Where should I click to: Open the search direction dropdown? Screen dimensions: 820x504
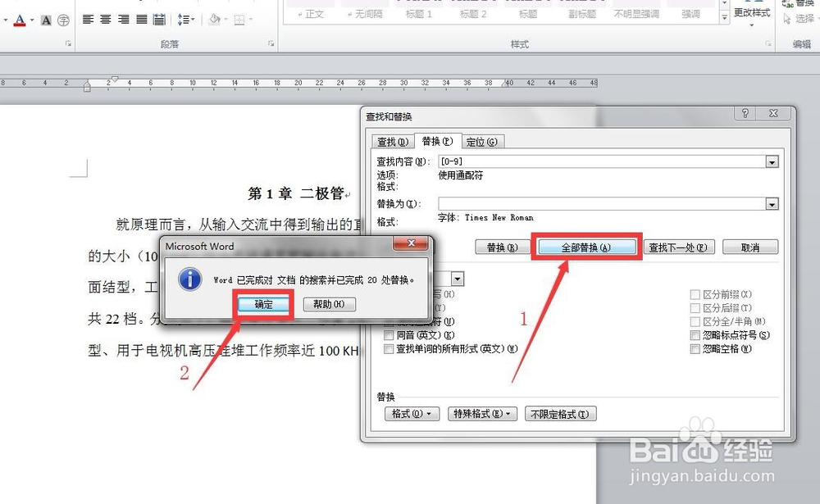coord(458,279)
